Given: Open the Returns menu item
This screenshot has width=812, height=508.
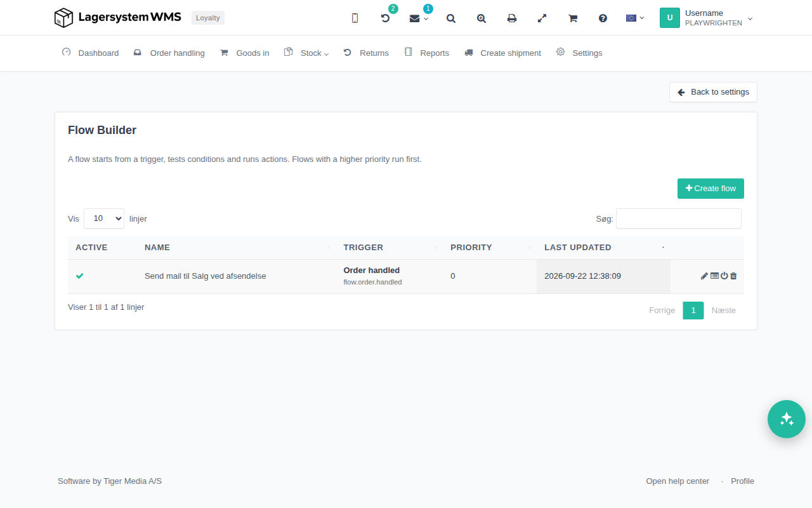Looking at the screenshot, I should pyautogui.click(x=366, y=53).
